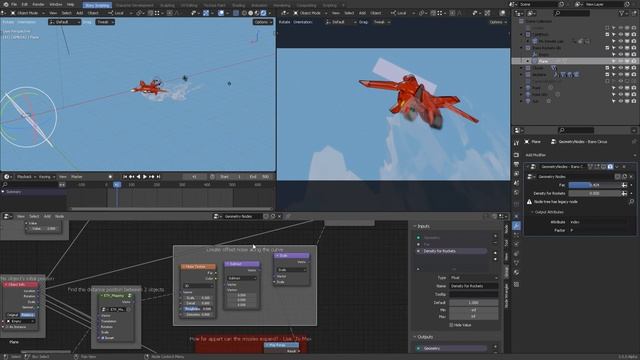Toggle auto-keying record dot in timeline
Viewport: 640px width, 360px height.
tap(110, 177)
